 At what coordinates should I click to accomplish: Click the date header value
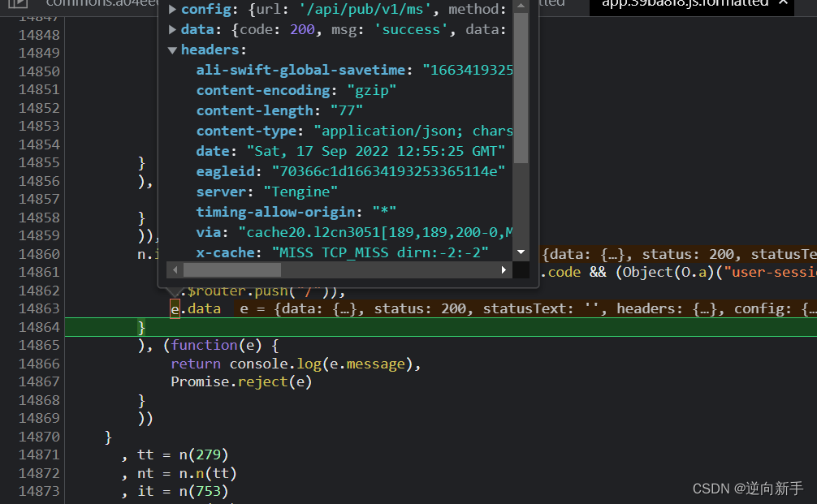click(376, 151)
